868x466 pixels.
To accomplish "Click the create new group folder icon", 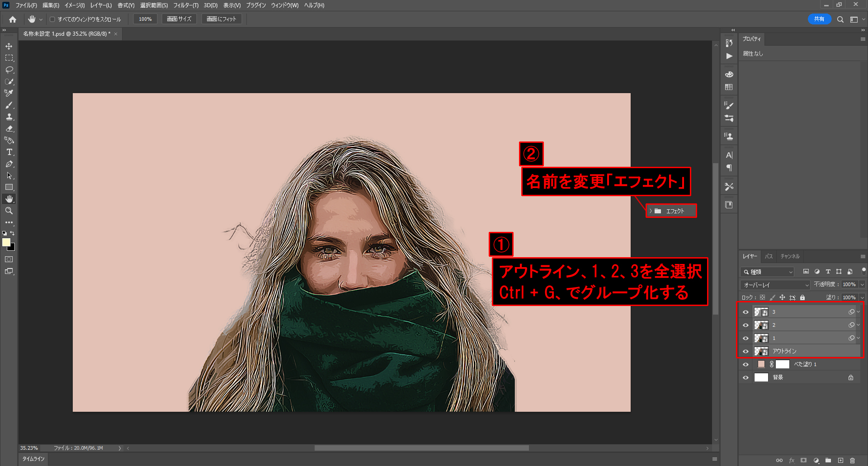I will tap(828, 460).
